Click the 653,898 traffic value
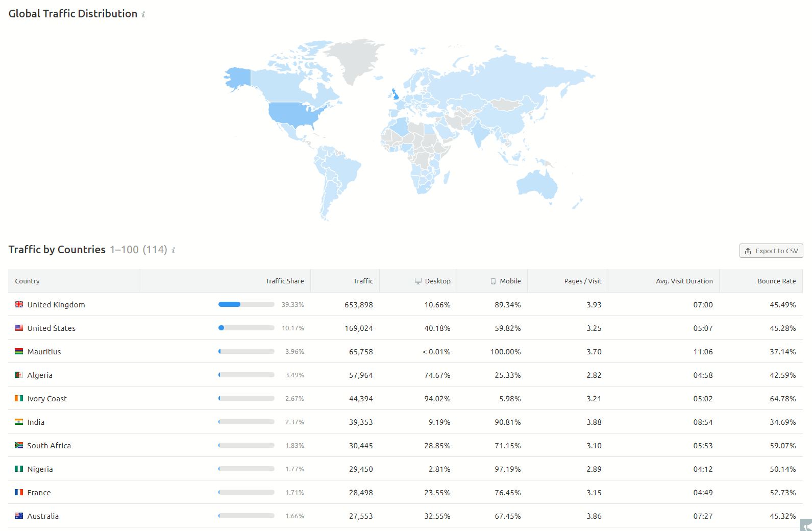Screen dimensions: 812x531 [x=359, y=305]
